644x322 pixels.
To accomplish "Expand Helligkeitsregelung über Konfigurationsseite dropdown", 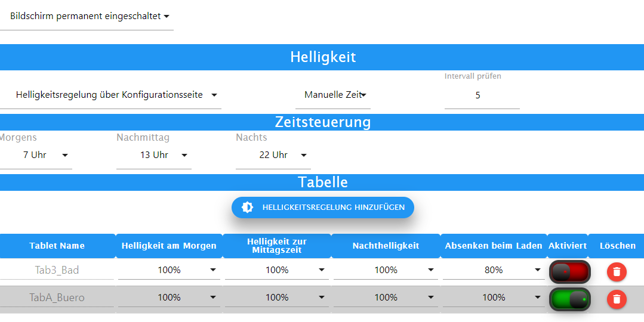I will (x=110, y=95).
